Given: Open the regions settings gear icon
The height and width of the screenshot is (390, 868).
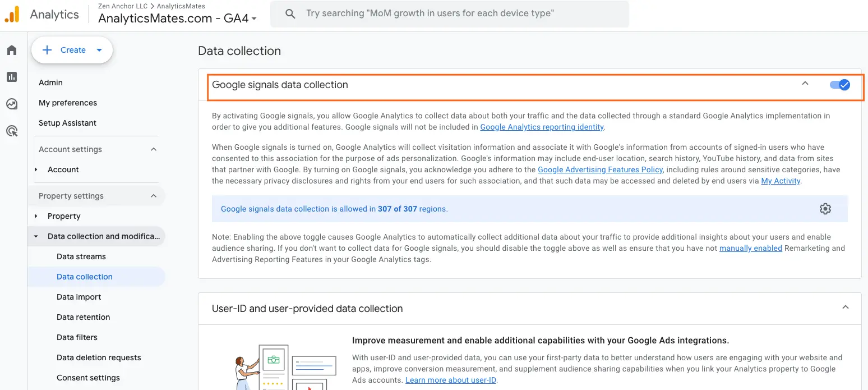Looking at the screenshot, I should [825, 208].
